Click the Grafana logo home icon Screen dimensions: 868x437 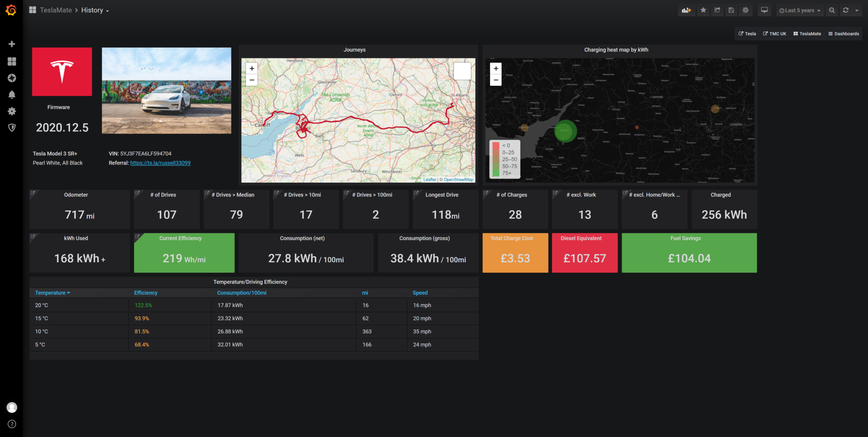[x=11, y=10]
